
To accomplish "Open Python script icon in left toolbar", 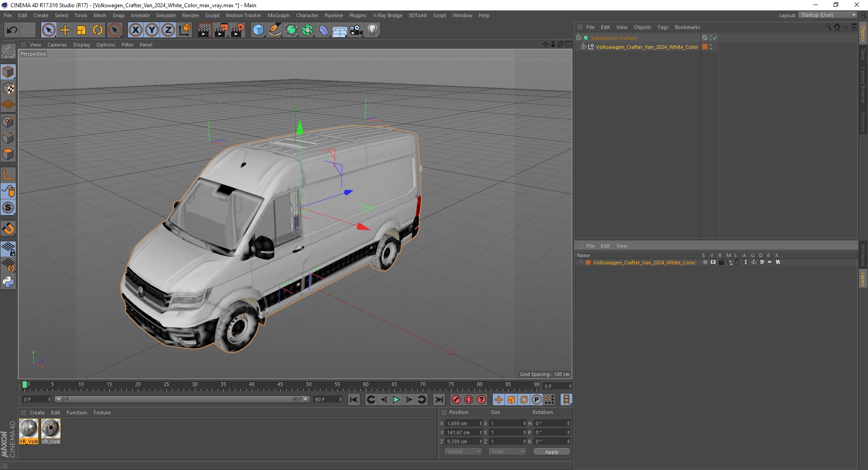I will click(8, 282).
